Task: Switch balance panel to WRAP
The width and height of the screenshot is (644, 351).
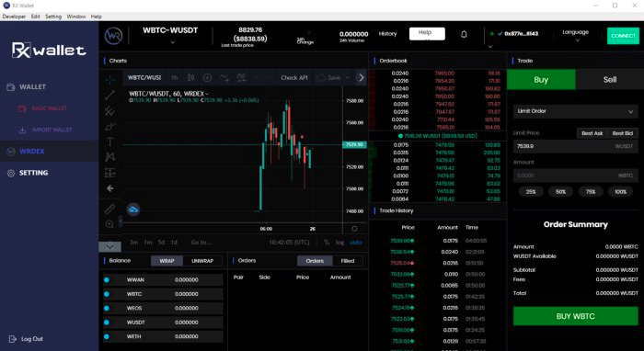Action: point(167,261)
